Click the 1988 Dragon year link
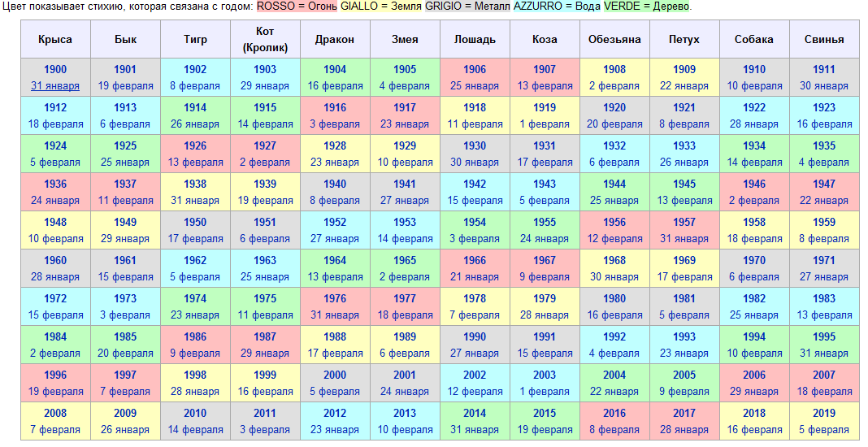The image size is (868, 447). click(x=335, y=337)
